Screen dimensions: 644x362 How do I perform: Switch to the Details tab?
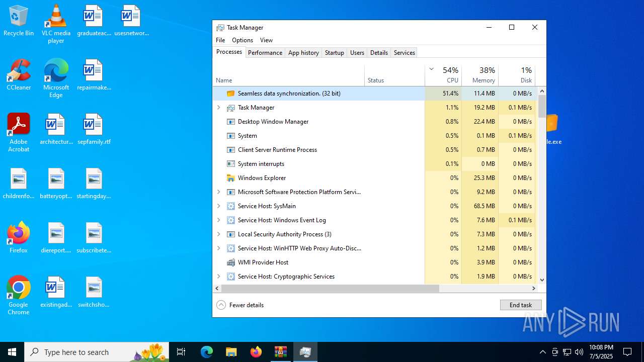pos(379,53)
